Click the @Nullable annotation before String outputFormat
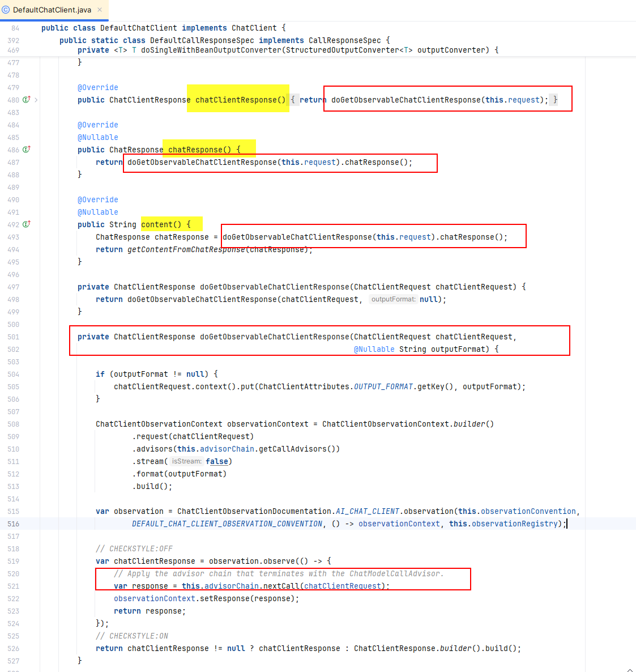This screenshot has height=672, width=636. pyautogui.click(x=374, y=349)
